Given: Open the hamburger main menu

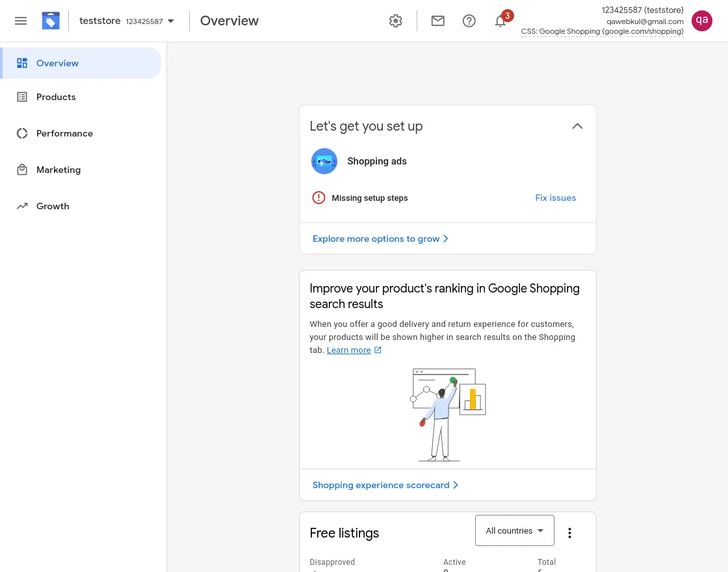Looking at the screenshot, I should [21, 21].
